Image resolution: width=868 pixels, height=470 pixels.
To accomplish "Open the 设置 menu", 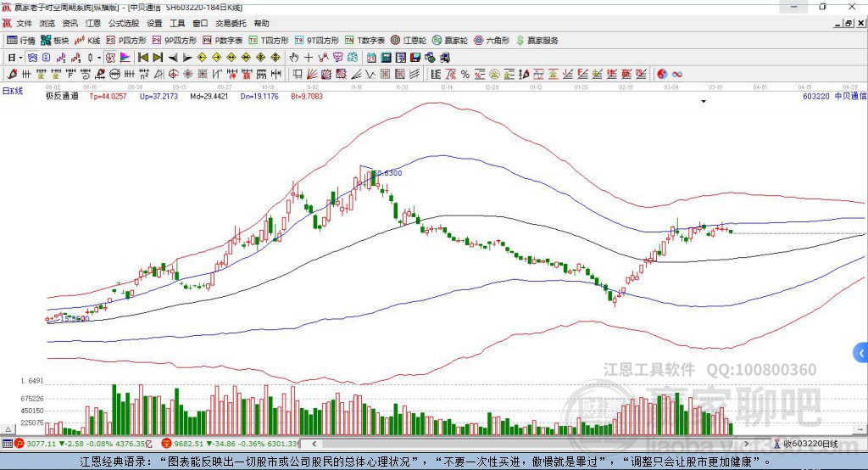I will [154, 23].
